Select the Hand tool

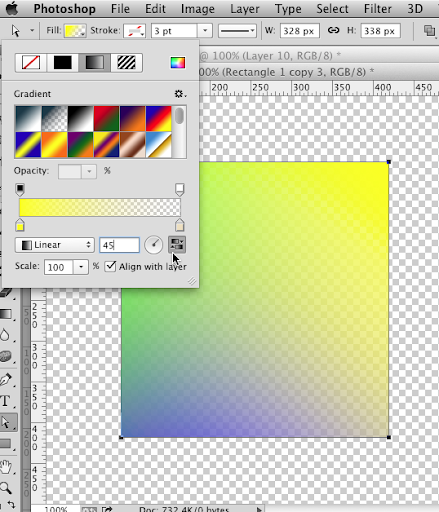click(x=6, y=466)
